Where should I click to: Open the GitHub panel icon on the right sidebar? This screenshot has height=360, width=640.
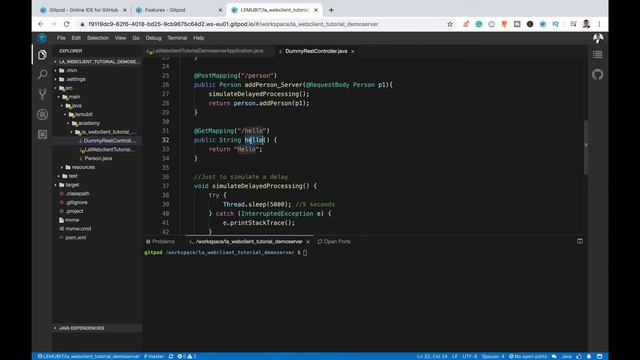click(598, 75)
